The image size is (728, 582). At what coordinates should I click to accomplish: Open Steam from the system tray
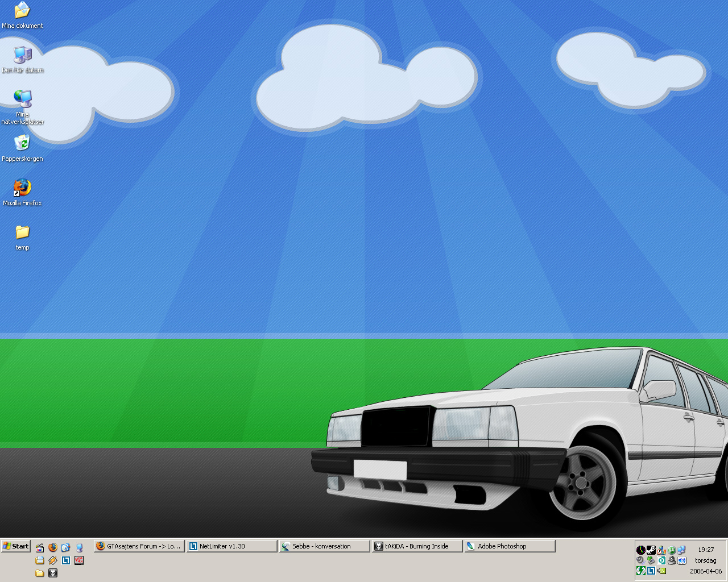[x=651, y=550]
